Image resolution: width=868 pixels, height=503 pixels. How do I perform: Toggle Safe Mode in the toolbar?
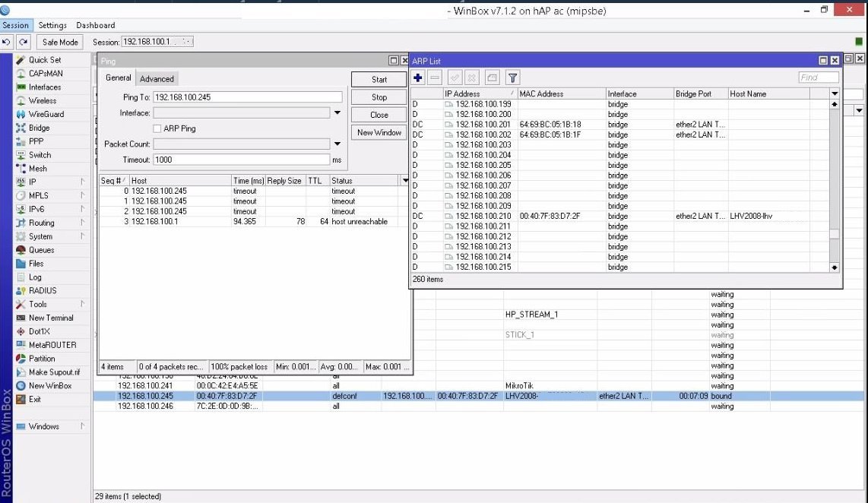pos(60,42)
